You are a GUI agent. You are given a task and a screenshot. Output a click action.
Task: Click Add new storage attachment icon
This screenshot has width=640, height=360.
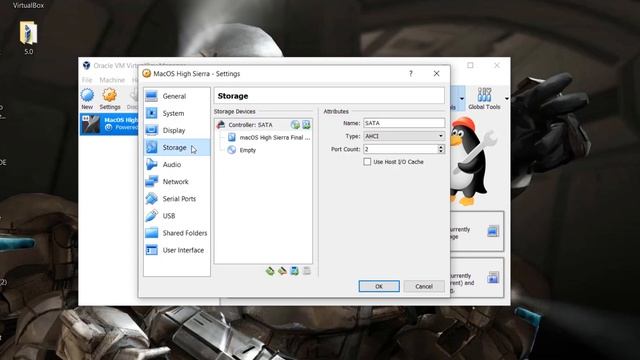pos(294,271)
